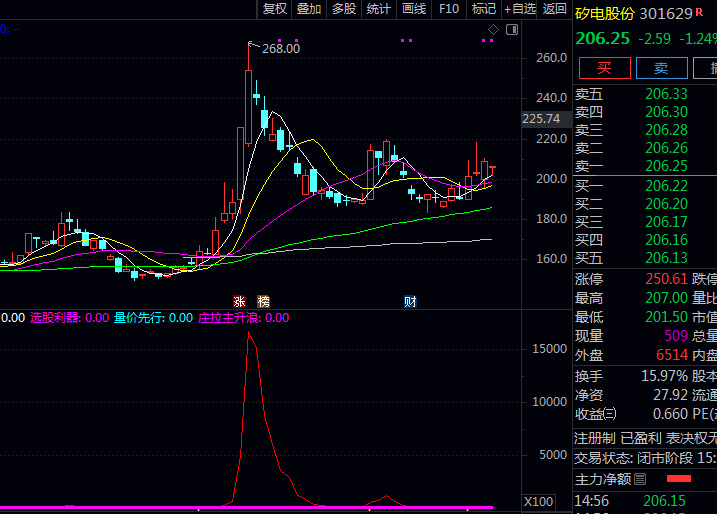Open F10 company information

(x=449, y=9)
